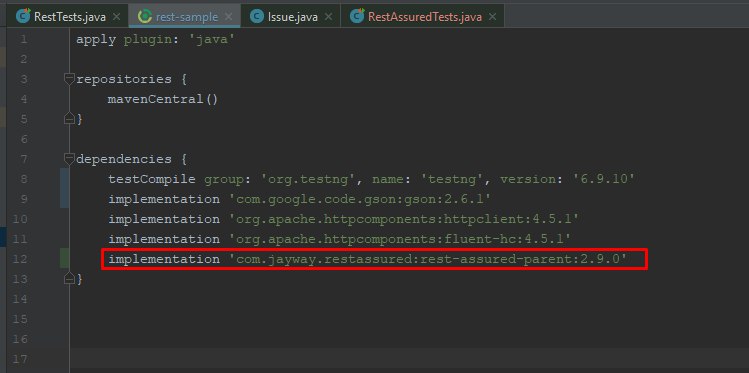Image resolution: width=749 pixels, height=373 pixels.
Task: Click the change marker beside line 8
Action: pos(64,188)
